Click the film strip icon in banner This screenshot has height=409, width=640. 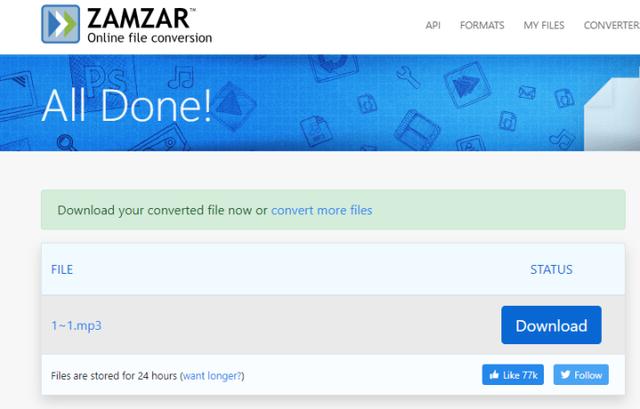coord(416,130)
